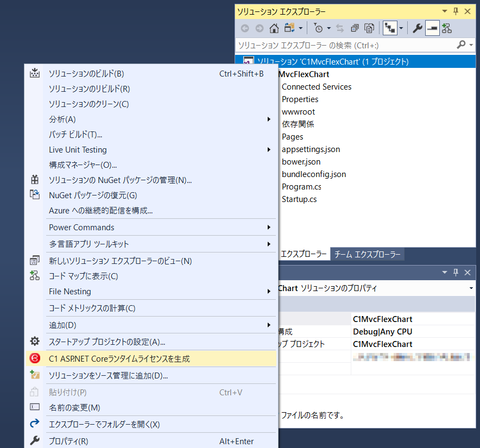480x448 pixels.
Task: Click the switch views folder icon
Action: (289, 28)
